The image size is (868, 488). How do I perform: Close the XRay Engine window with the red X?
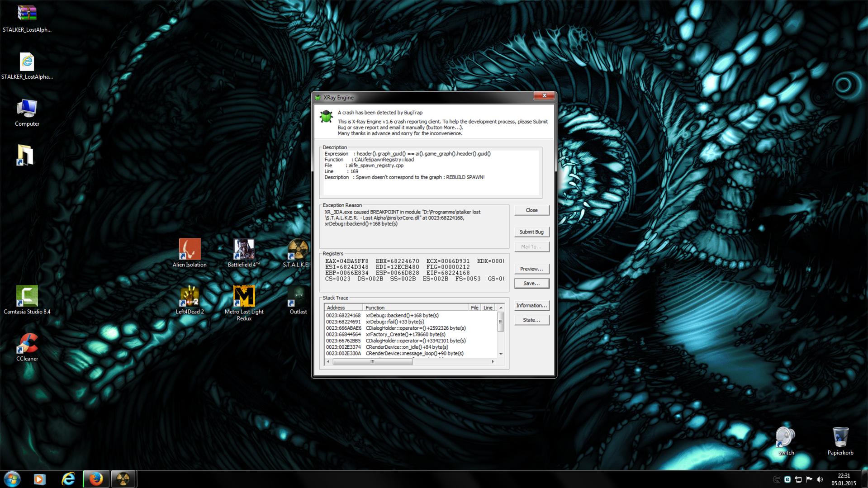[544, 95]
